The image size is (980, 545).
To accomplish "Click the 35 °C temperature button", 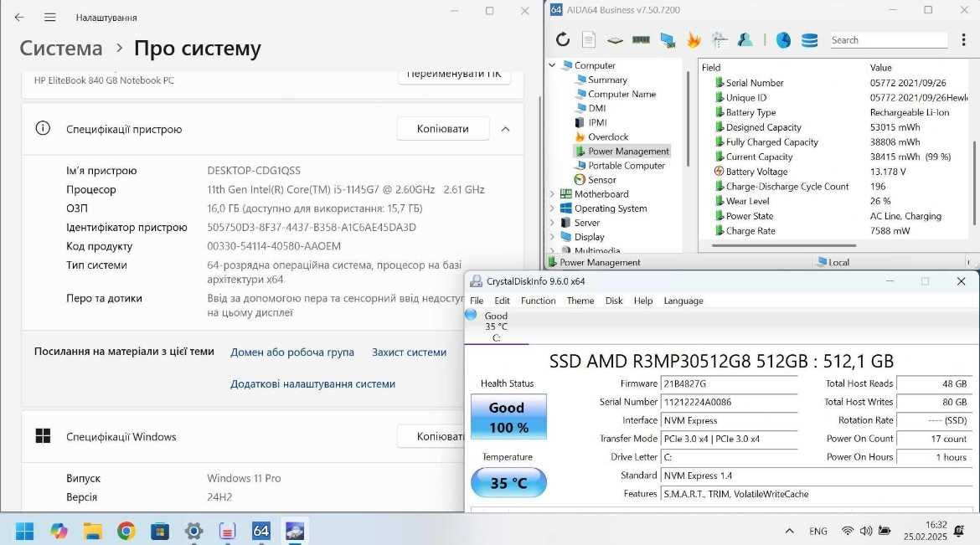I will pyautogui.click(x=508, y=482).
